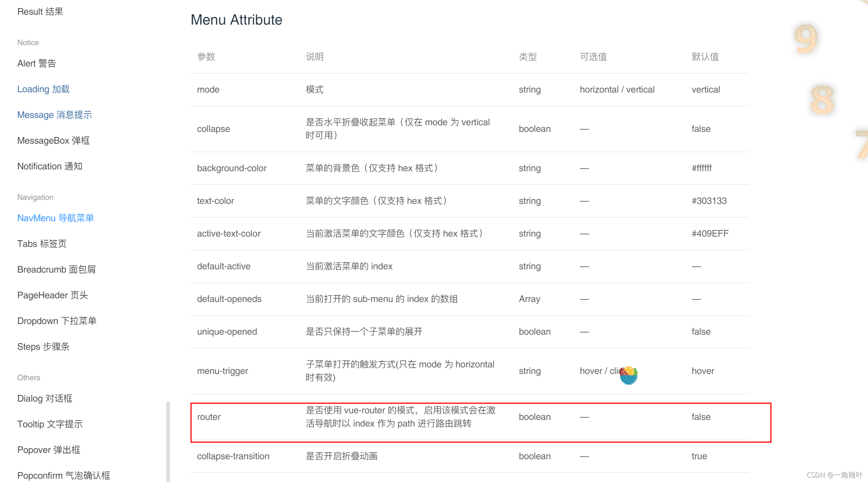Viewport: 868px width, 482px height.
Task: Select Steps 步骤条 in the sidebar
Action: click(x=43, y=347)
